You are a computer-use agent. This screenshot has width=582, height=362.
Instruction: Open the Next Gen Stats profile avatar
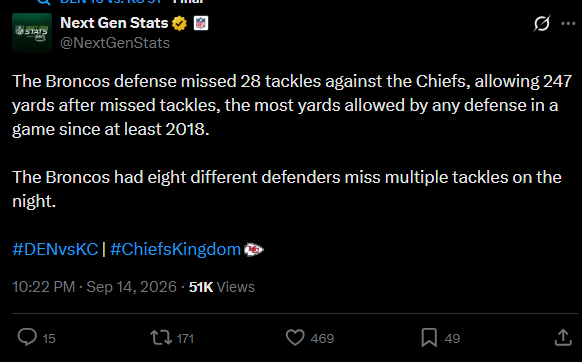tap(32, 33)
